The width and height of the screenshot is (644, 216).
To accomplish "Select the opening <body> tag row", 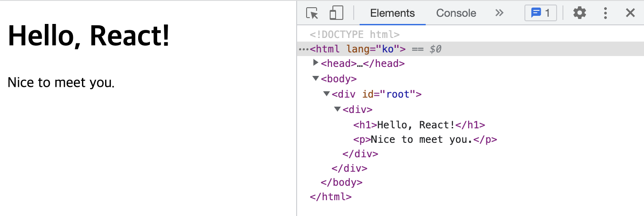I will coord(339,79).
